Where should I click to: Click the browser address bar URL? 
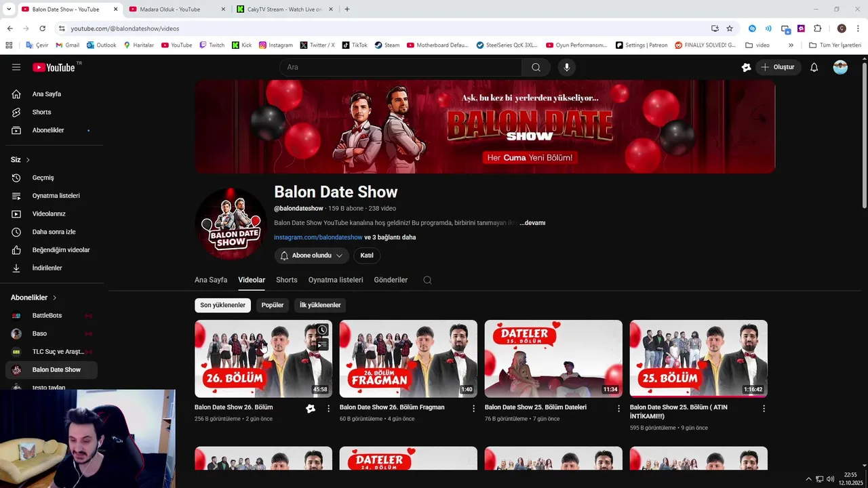coord(125,28)
